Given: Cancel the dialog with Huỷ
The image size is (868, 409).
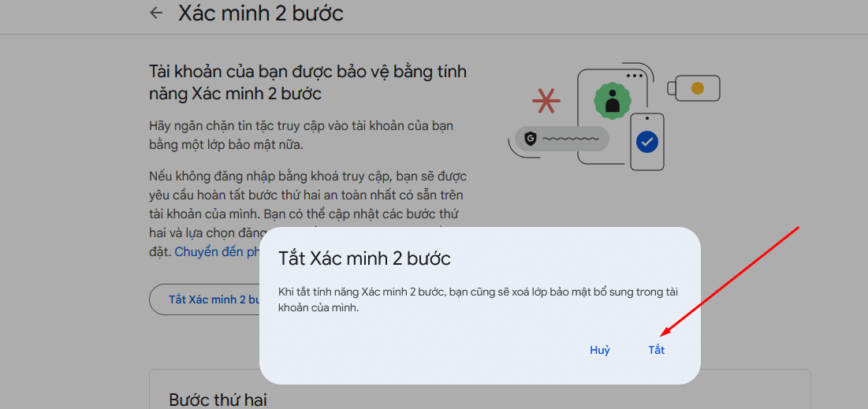Looking at the screenshot, I should pos(599,351).
